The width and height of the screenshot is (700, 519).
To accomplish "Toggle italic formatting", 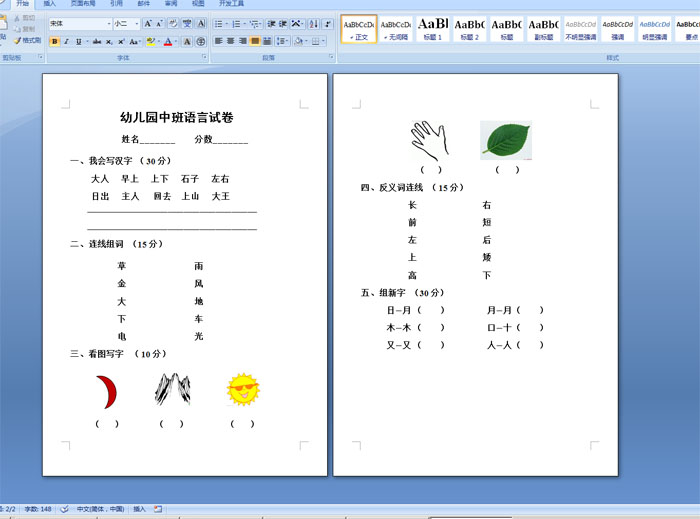I will click(67, 42).
